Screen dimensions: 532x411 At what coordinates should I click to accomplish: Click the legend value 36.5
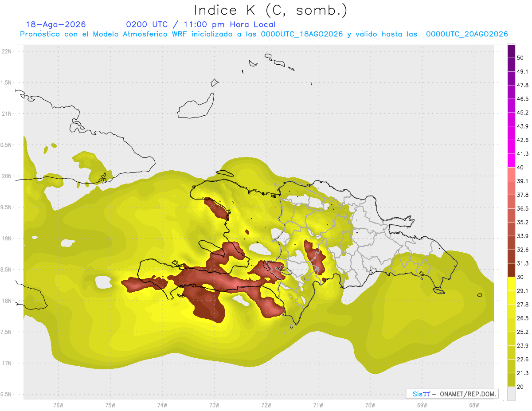point(522,208)
